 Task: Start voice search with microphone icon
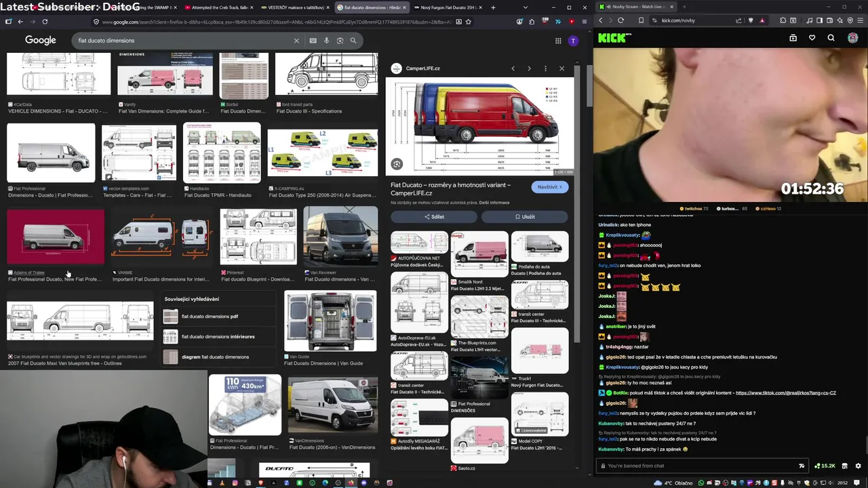326,41
